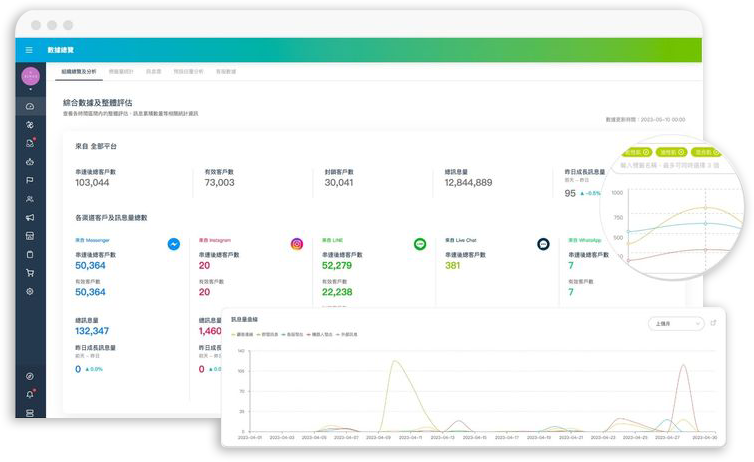Click the export icon beside 上個月 dropdown

click(714, 323)
